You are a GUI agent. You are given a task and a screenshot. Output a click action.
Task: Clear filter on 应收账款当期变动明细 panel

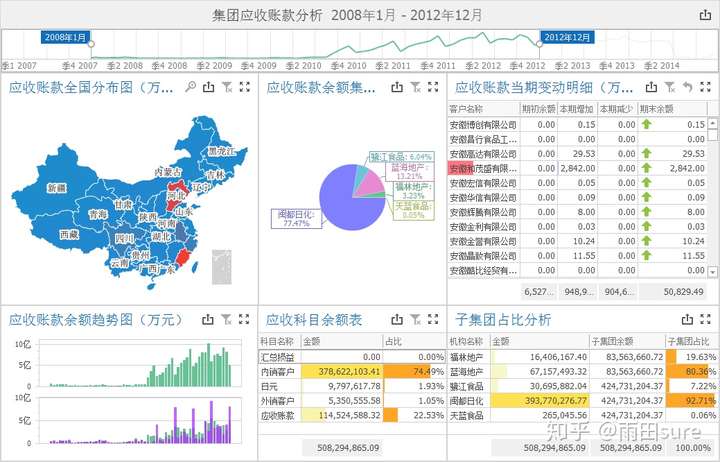[669, 86]
